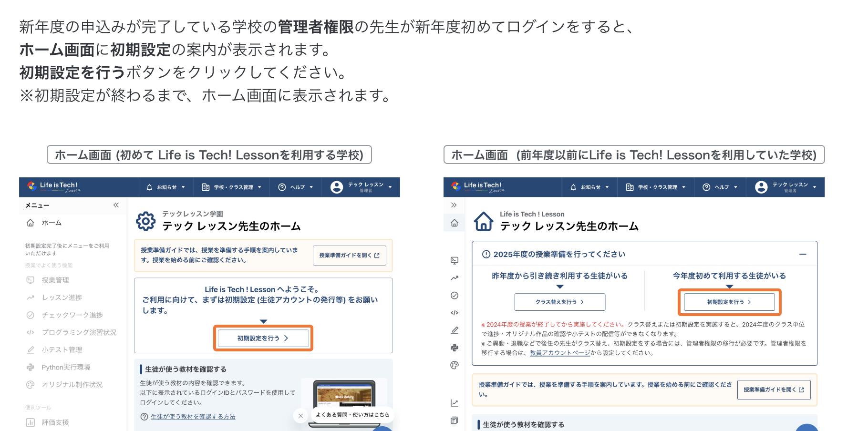Collapse the メニュー sidebar with the double-chevron
868x431 pixels.
116,205
